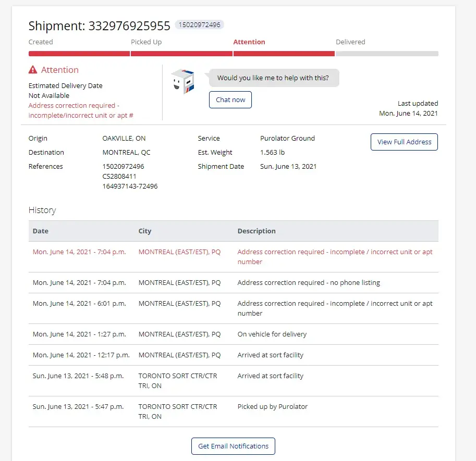Select the Delivered progress stage label
This screenshot has width=476, height=461.
click(x=350, y=42)
